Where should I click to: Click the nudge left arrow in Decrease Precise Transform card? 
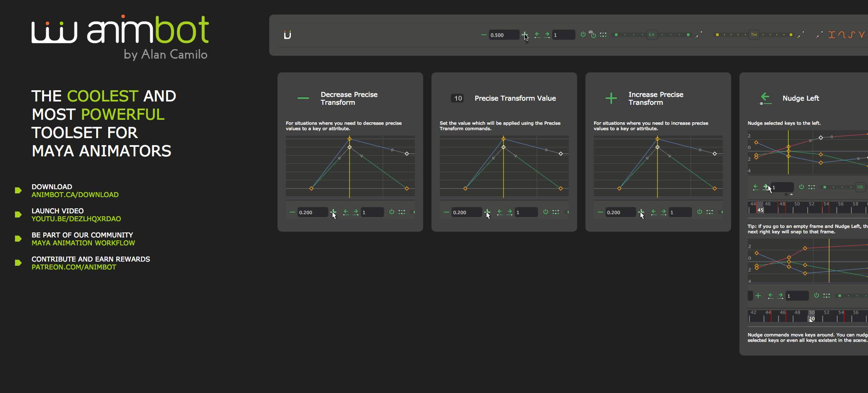point(346,212)
